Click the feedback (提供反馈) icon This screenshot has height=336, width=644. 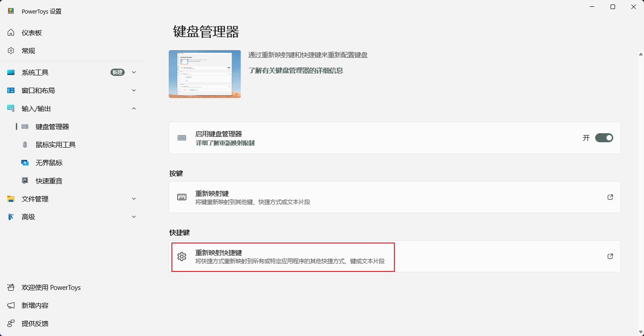pyautogui.click(x=11, y=323)
